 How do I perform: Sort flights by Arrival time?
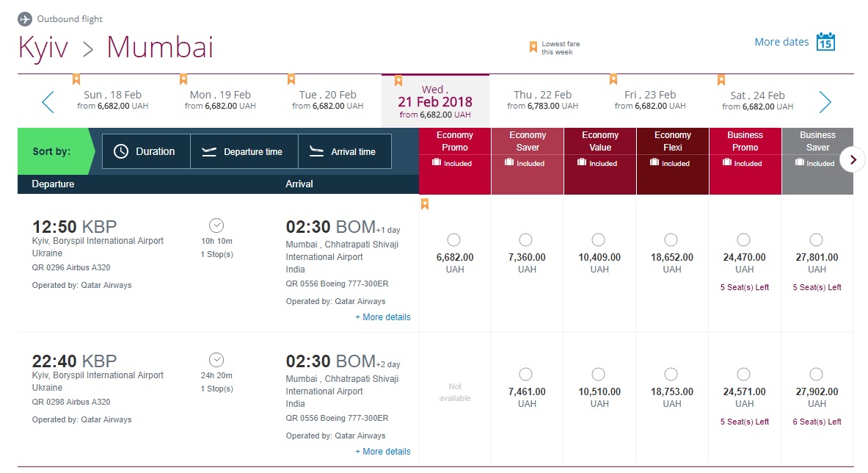(343, 151)
